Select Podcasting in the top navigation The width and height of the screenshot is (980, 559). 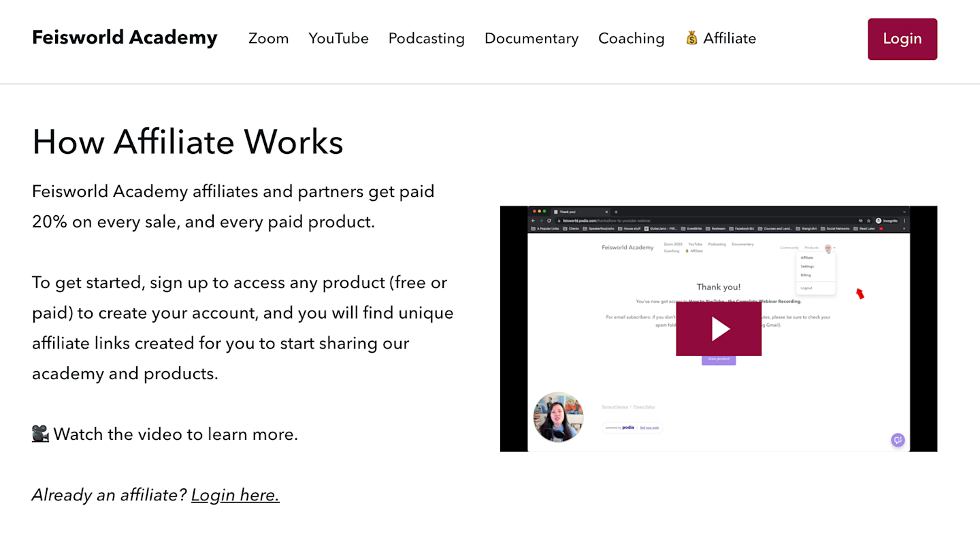click(426, 38)
